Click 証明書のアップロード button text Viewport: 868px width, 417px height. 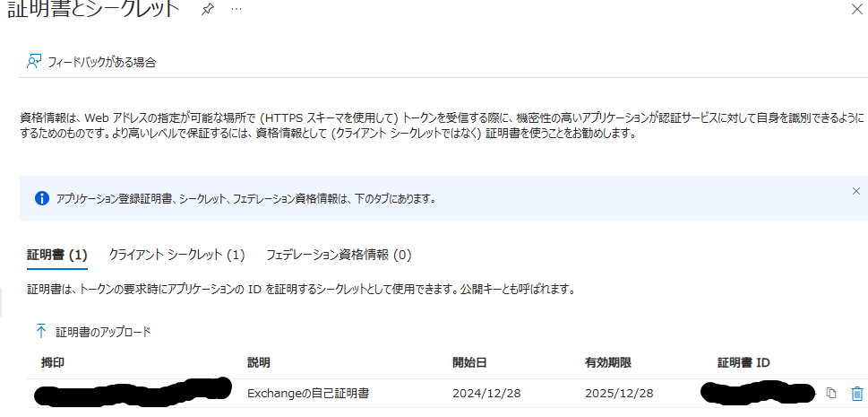coord(104,332)
